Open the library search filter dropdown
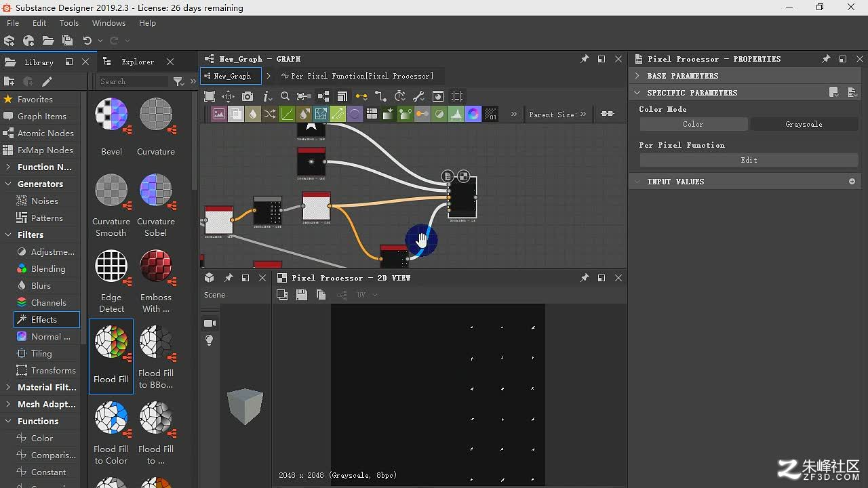The height and width of the screenshot is (488, 868). (178, 81)
